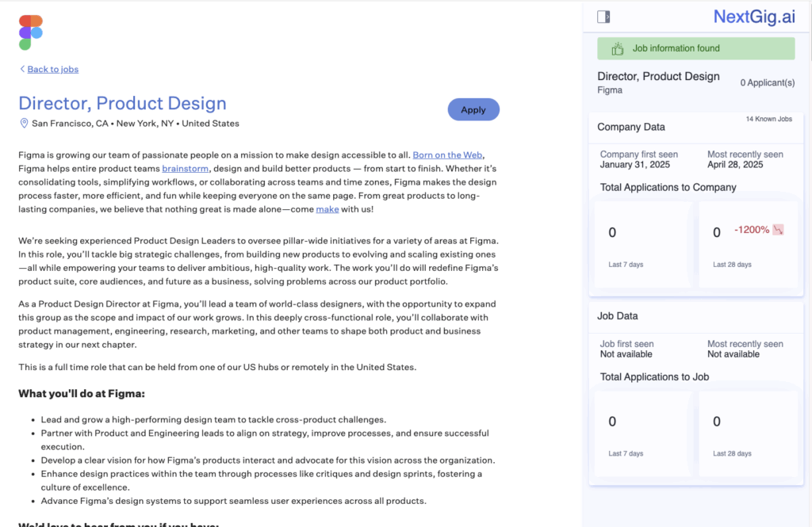This screenshot has height=527, width=812.
Task: Click the thumbs-up job information icon
Action: [617, 48]
